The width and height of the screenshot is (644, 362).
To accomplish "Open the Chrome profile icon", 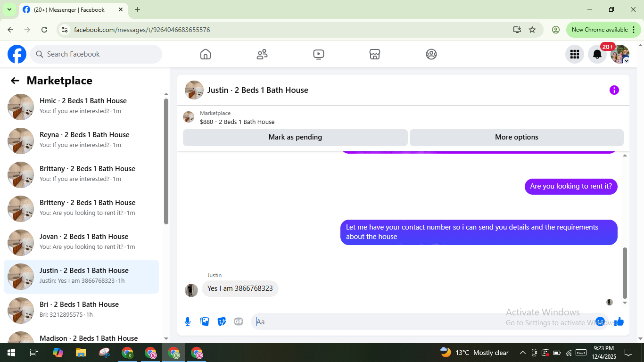I will tap(556, 30).
